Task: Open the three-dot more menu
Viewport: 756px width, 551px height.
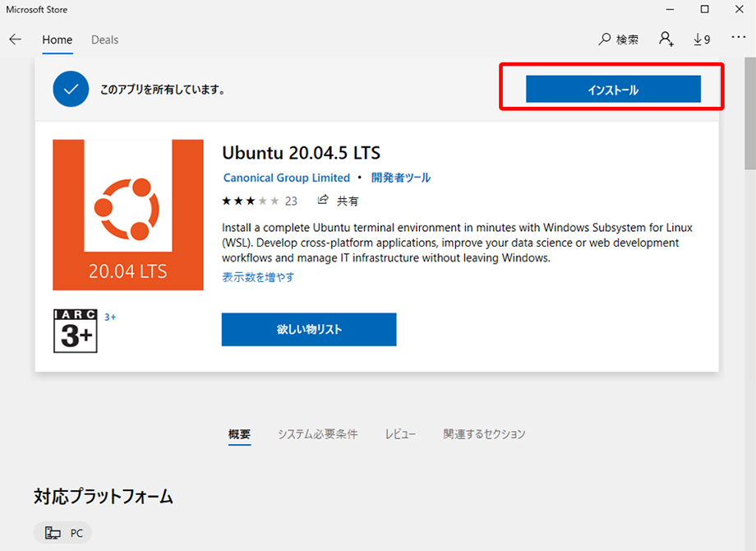Action: click(738, 37)
